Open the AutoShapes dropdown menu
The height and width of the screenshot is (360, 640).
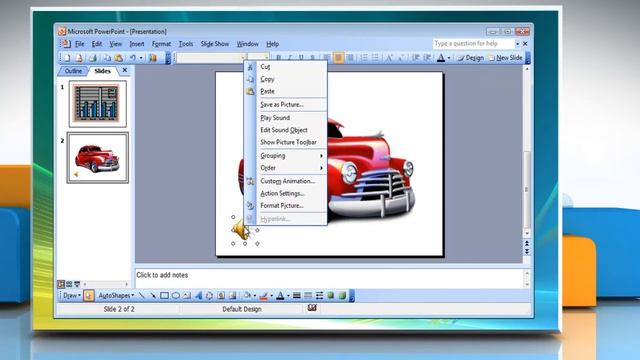point(116,296)
